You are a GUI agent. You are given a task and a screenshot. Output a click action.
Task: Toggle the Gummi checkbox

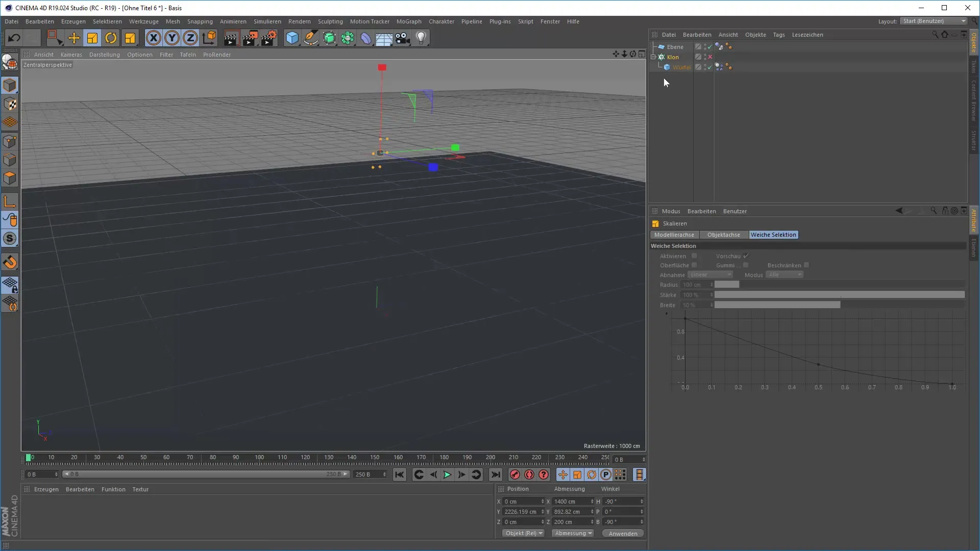coord(746,265)
